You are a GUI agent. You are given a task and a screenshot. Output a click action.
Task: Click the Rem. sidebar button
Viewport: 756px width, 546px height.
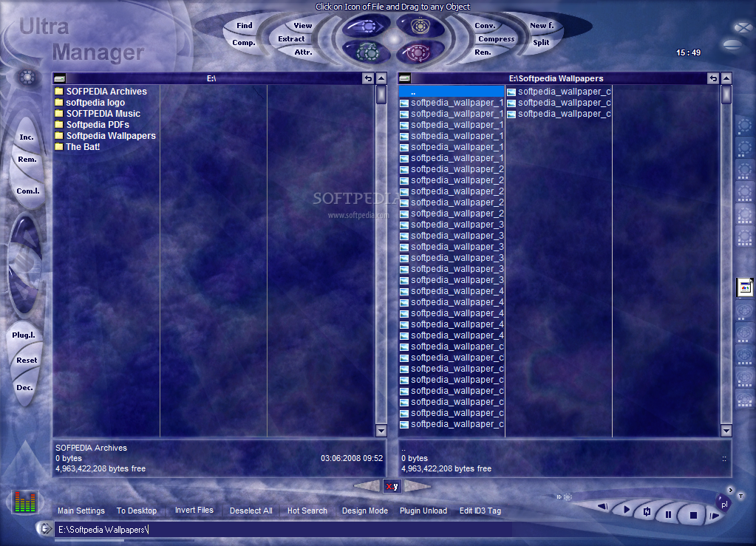point(27,160)
